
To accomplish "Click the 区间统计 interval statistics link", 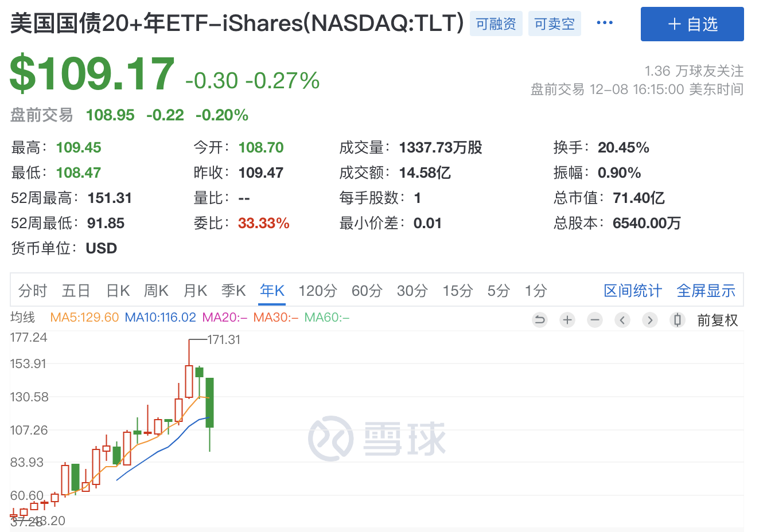I will tap(633, 291).
